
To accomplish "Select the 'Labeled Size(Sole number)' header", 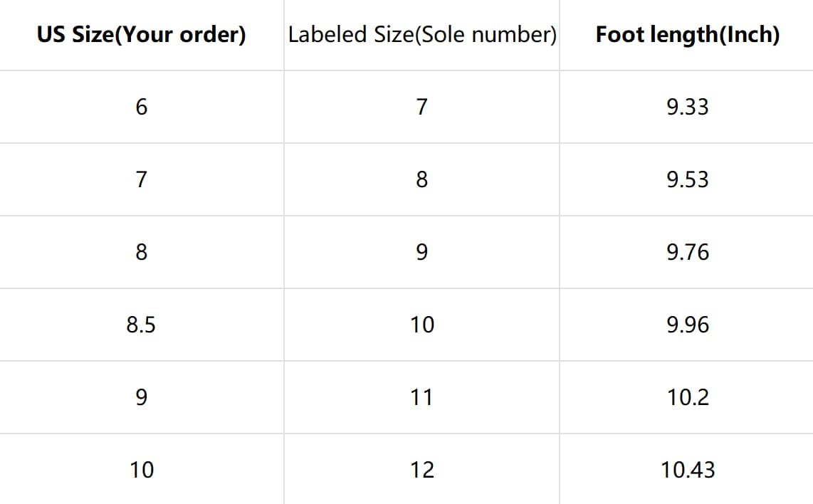I will click(421, 35).
